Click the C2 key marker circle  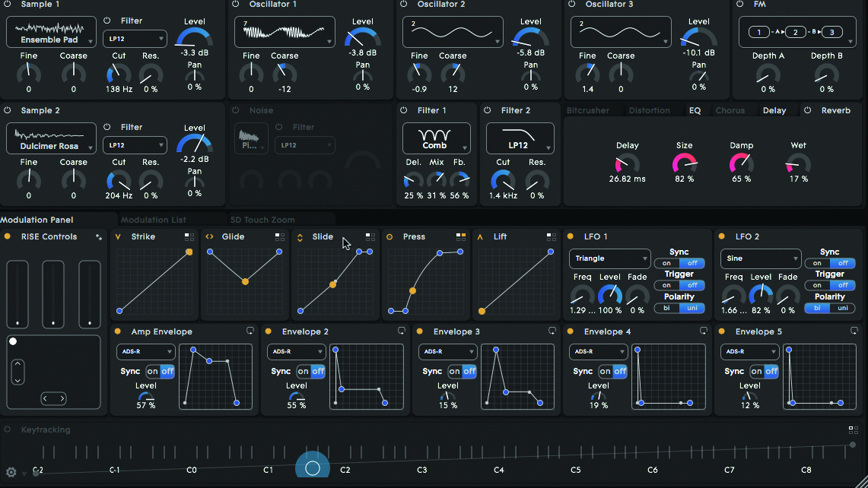point(312,468)
